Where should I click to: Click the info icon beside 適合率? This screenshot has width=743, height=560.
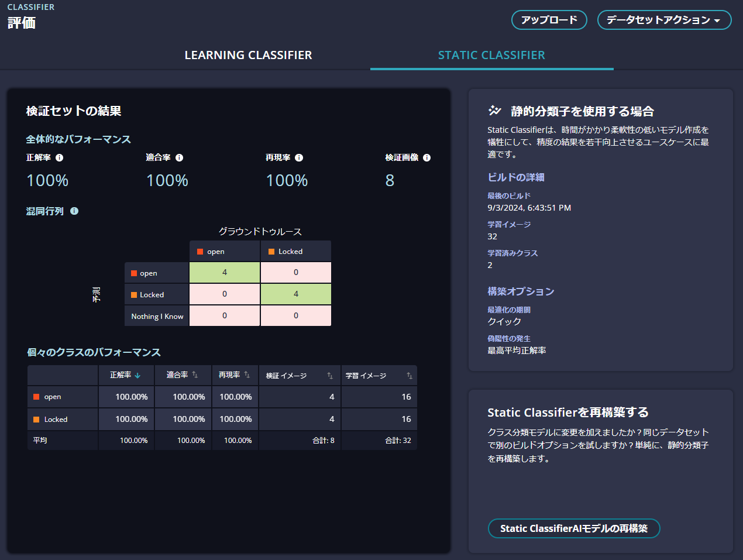click(180, 157)
